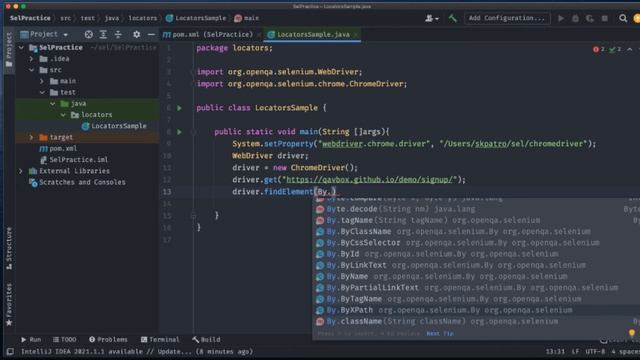Click the UTF-8 encoding status widget
This screenshot has height=360, width=640.
(x=595, y=351)
